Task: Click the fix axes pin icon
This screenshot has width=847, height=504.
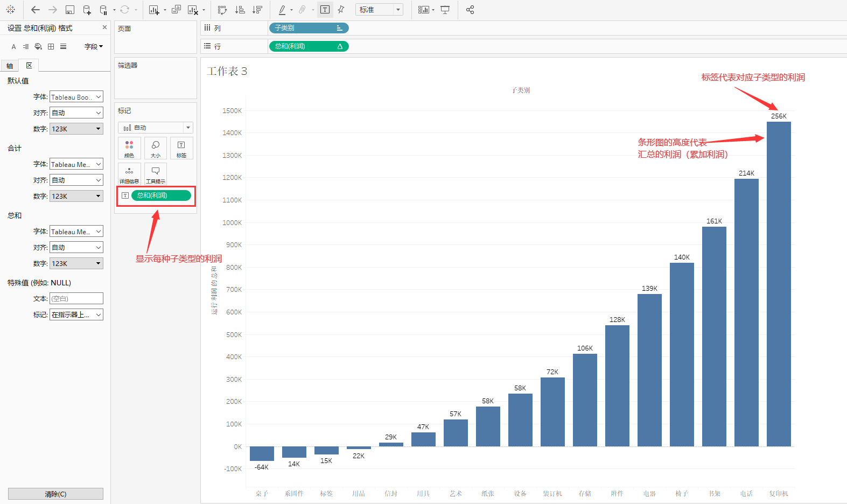Action: point(341,10)
